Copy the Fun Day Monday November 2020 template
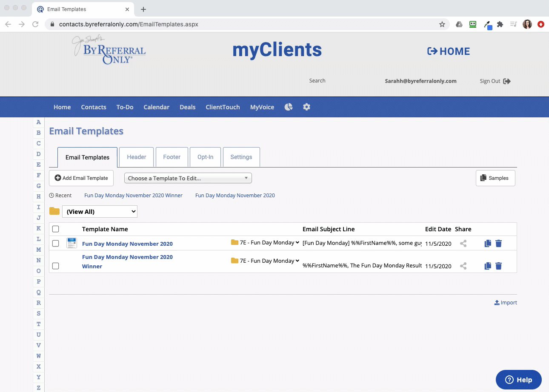 (488, 244)
